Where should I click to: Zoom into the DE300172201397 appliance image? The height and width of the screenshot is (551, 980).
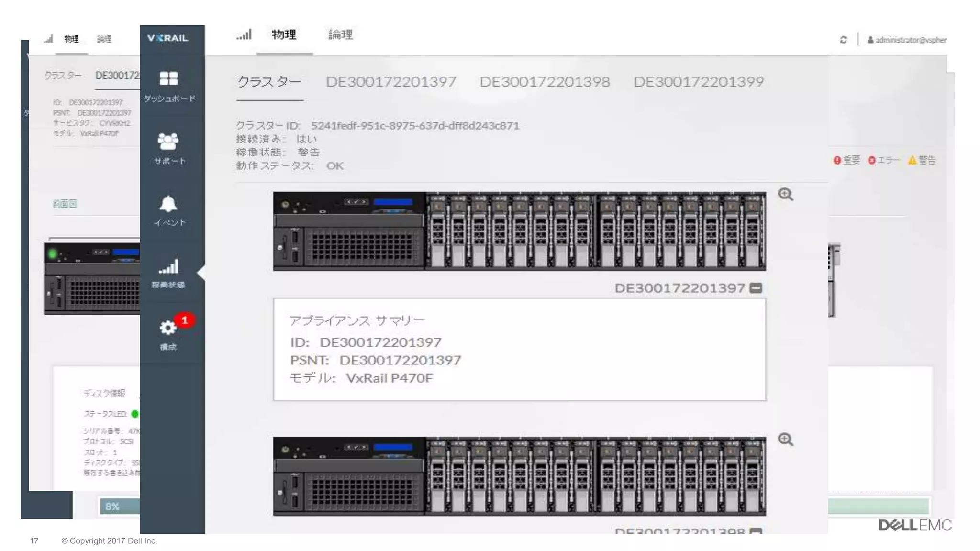[785, 194]
